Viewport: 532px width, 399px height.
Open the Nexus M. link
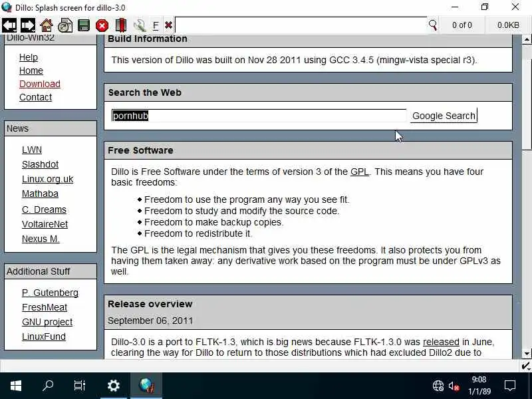(x=41, y=239)
